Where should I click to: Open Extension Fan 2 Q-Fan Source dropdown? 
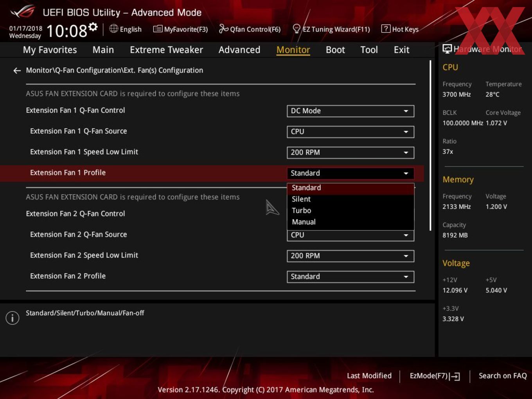[350, 235]
